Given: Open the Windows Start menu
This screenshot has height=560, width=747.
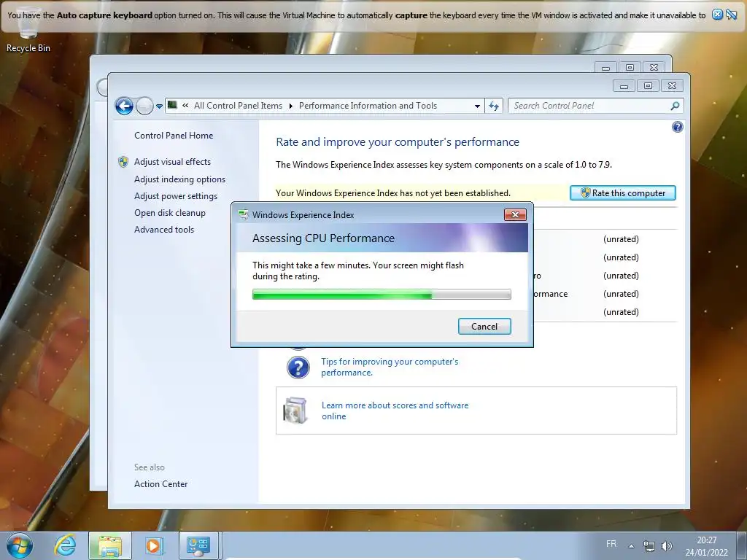Looking at the screenshot, I should pyautogui.click(x=20, y=545).
